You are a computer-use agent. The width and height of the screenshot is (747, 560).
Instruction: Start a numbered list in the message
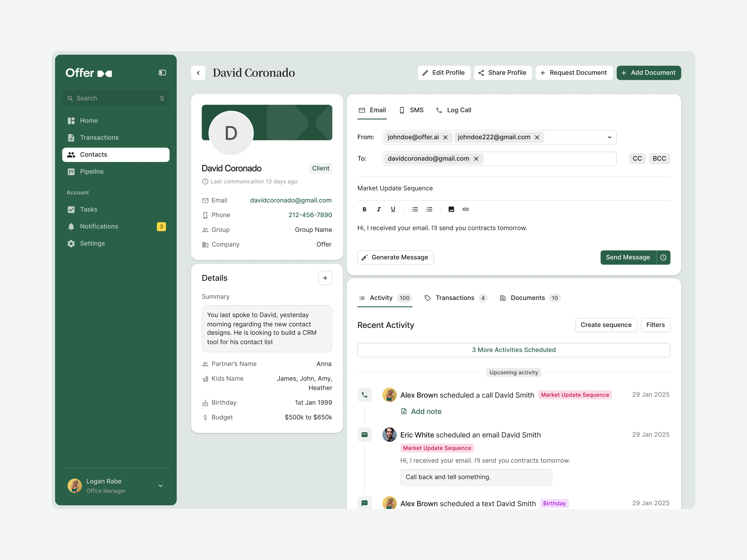pos(429,209)
